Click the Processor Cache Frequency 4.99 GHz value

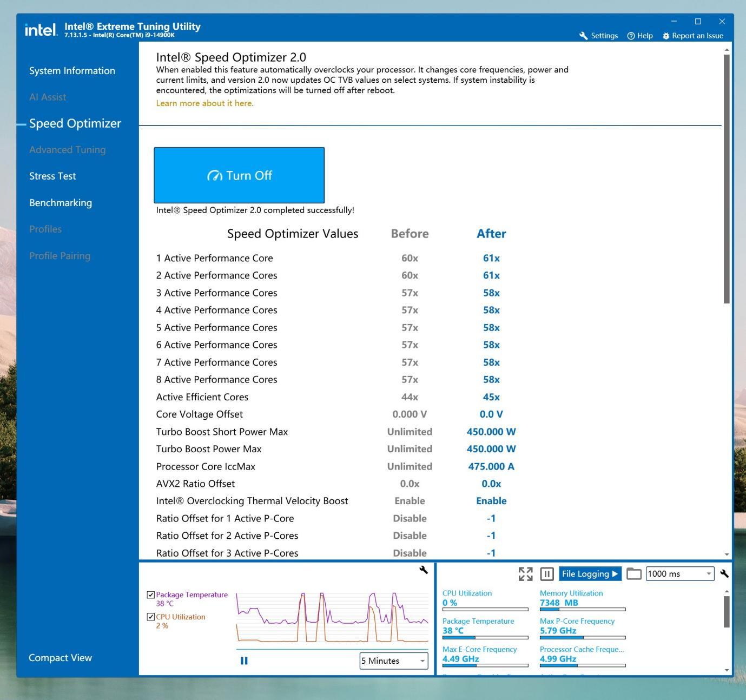click(558, 659)
